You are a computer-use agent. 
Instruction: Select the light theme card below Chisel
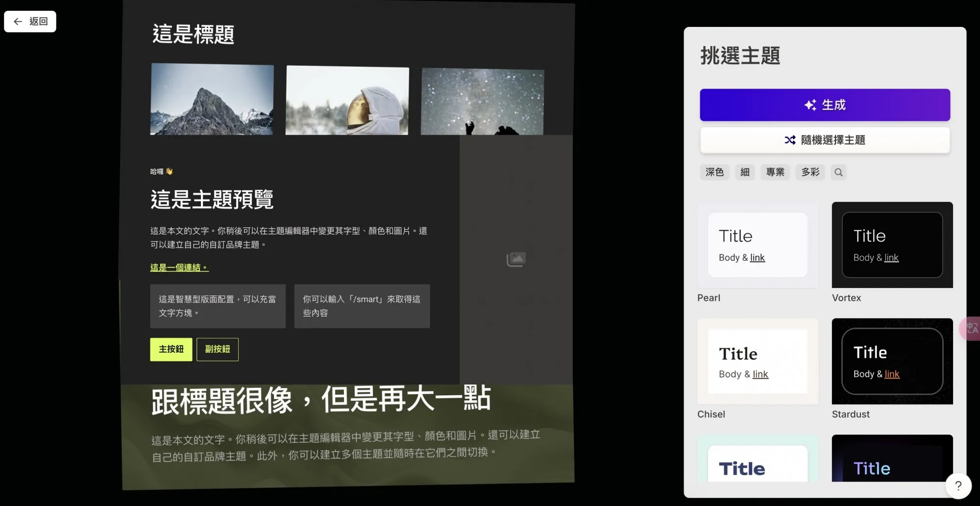coord(758,458)
